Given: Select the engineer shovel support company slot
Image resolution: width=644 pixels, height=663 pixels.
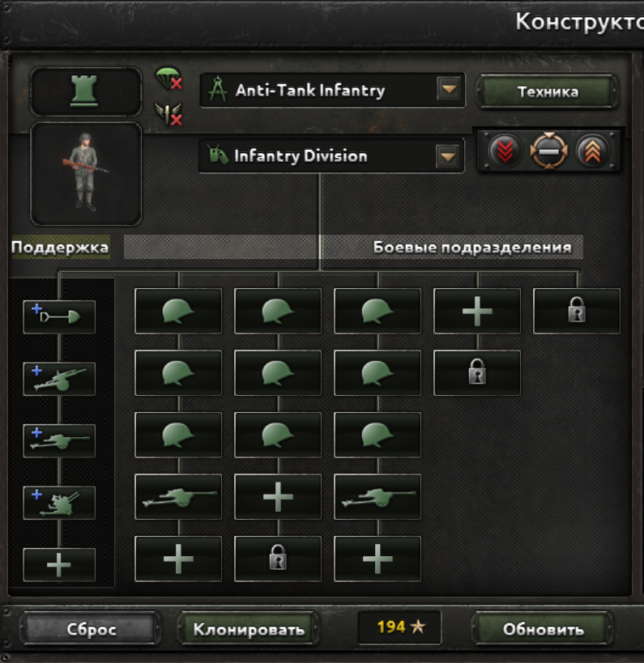Looking at the screenshot, I should (59, 317).
